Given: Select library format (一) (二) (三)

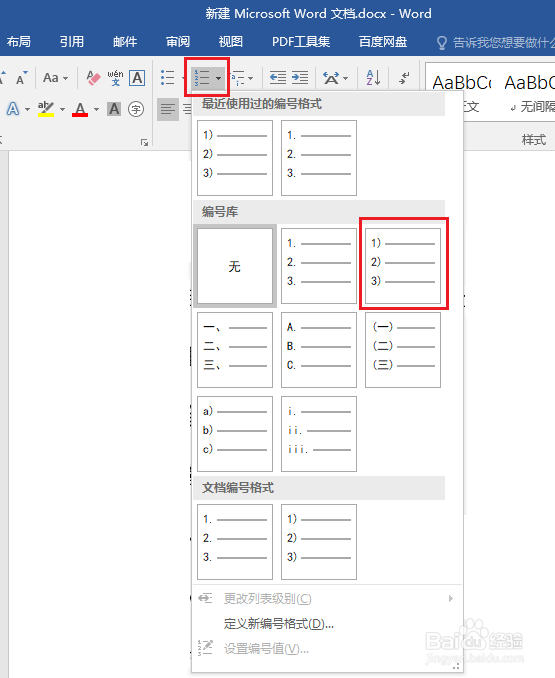Looking at the screenshot, I should point(403,350).
